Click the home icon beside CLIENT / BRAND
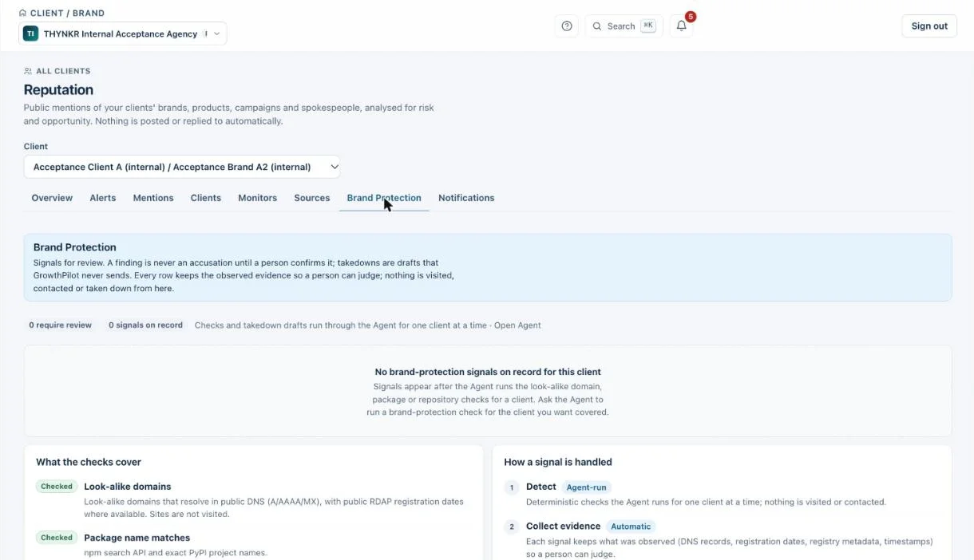This screenshot has width=974, height=560. click(22, 14)
